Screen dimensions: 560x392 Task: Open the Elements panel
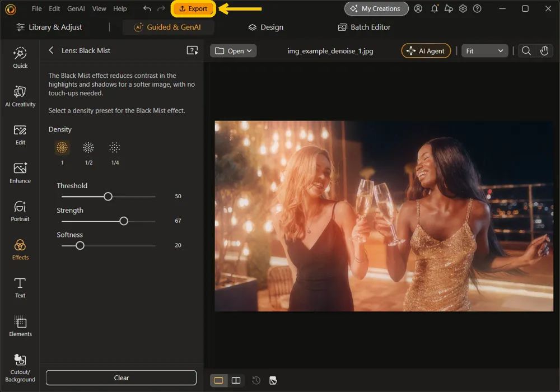20,326
